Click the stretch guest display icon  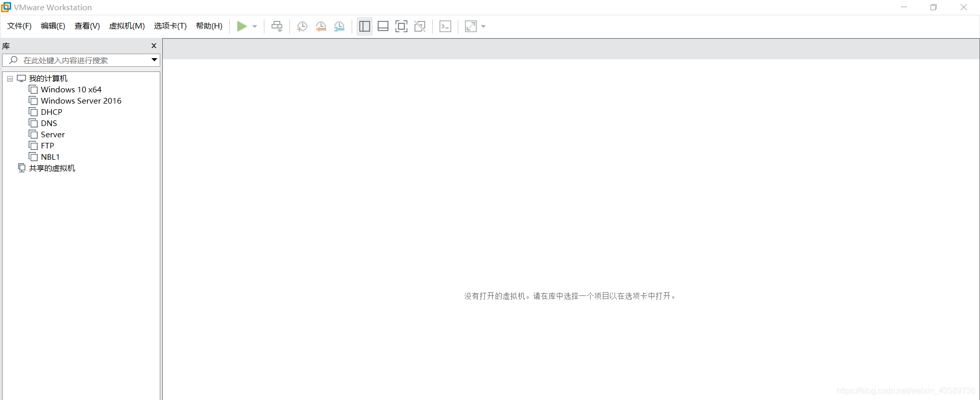[x=471, y=27]
